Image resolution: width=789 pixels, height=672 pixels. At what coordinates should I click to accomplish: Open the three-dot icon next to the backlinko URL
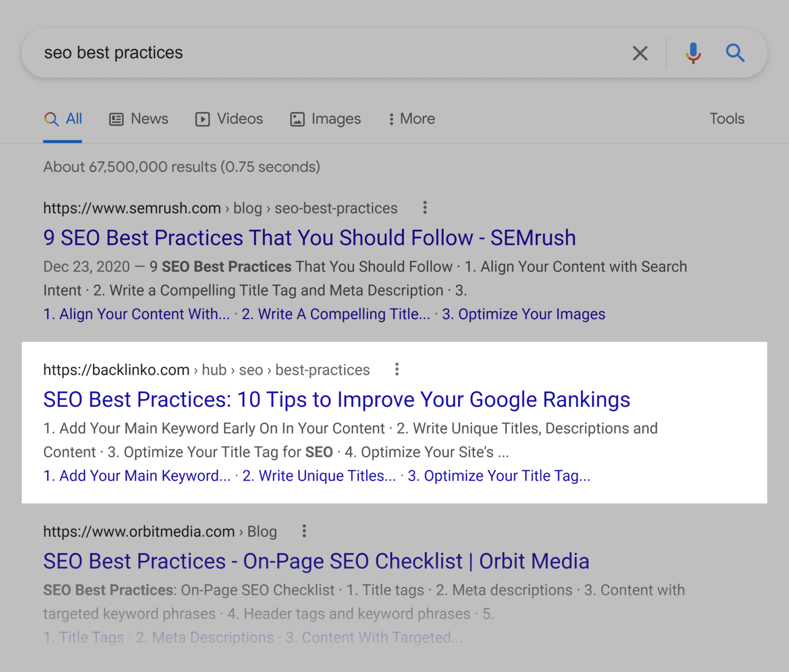pos(396,369)
